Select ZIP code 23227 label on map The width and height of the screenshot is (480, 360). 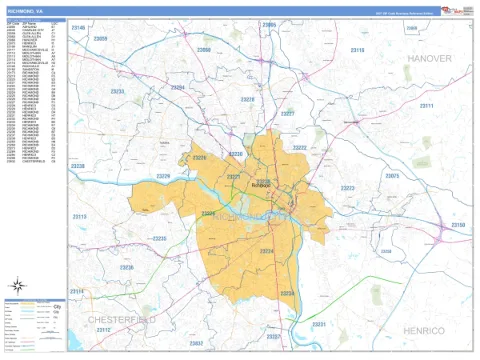pyautogui.click(x=287, y=114)
